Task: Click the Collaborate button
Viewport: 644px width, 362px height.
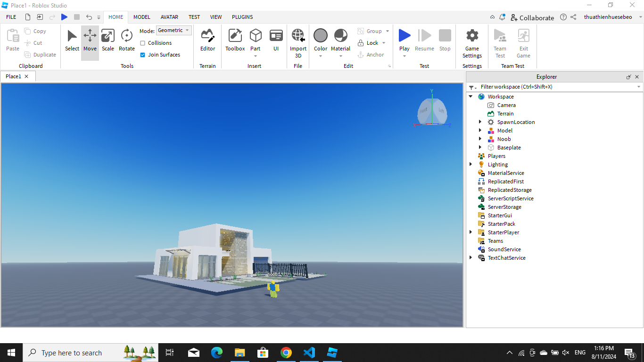Action: [x=532, y=17]
